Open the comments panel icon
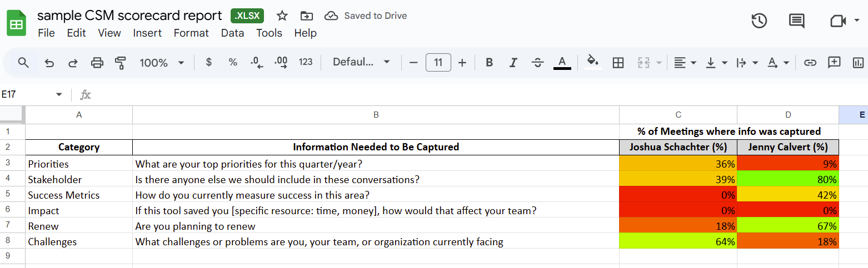868x268 pixels. coord(797,21)
